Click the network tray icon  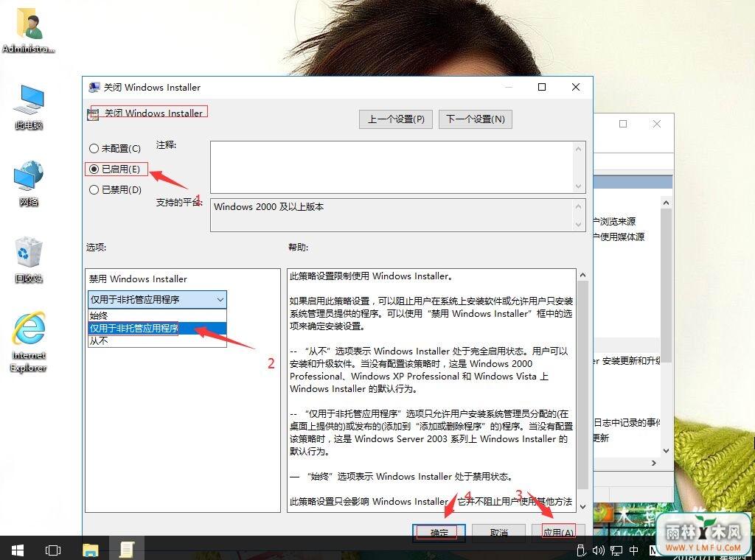pos(616,550)
